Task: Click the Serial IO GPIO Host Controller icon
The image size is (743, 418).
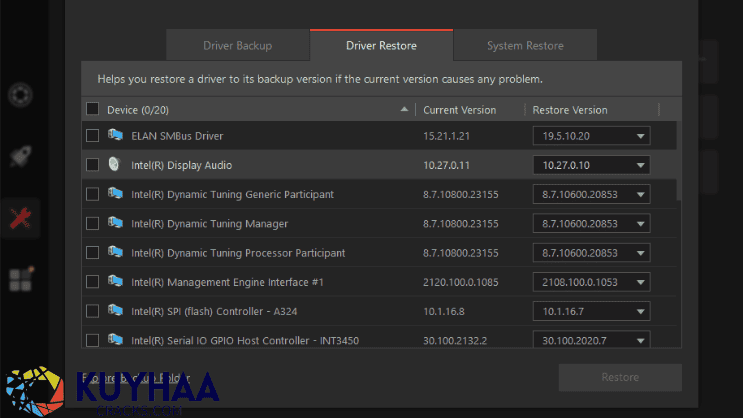Action: 115,339
